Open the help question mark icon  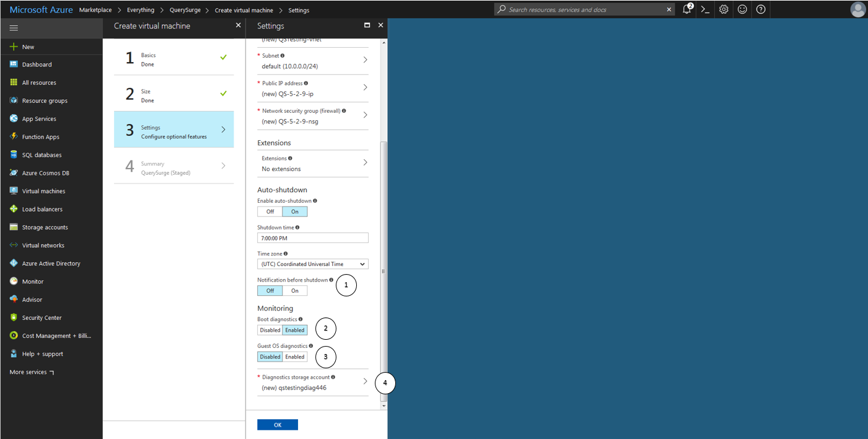pos(761,9)
